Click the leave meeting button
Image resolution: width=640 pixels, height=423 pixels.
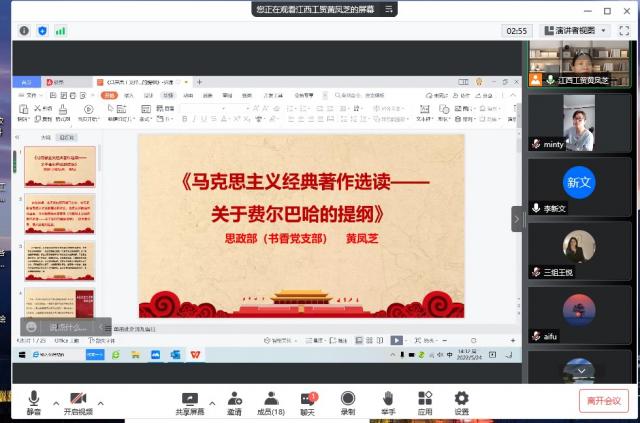coord(603,401)
